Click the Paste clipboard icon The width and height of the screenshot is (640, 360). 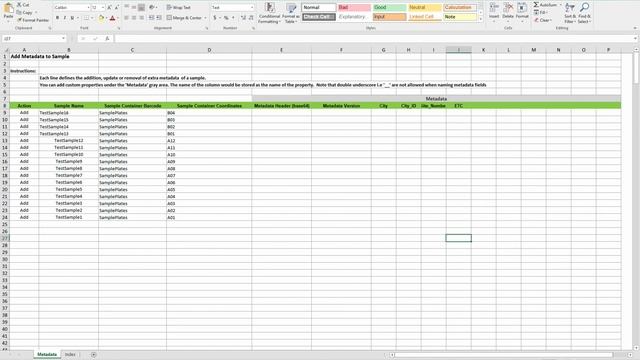tap(8, 8)
